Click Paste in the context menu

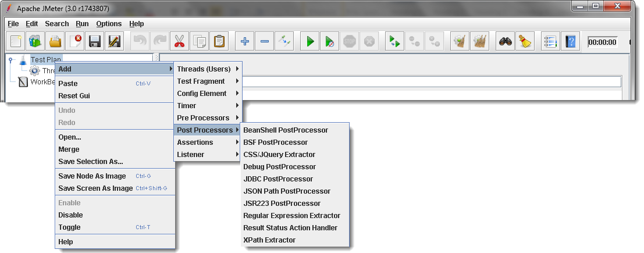point(115,84)
